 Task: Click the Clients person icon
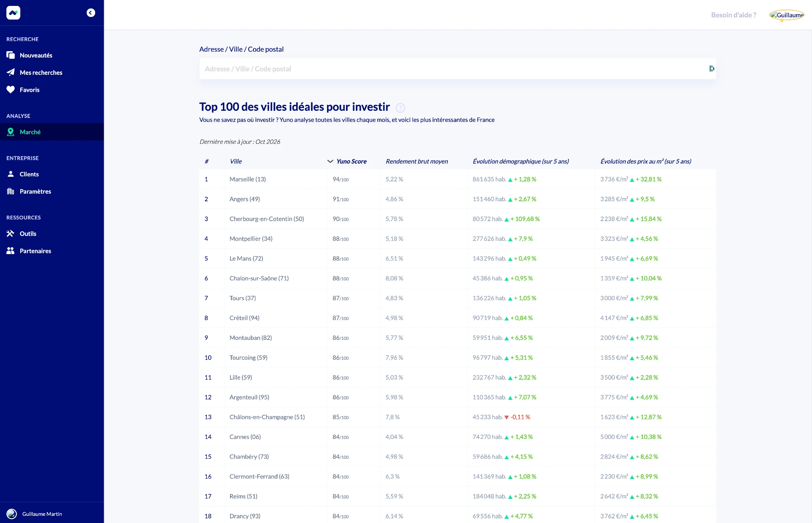point(11,174)
